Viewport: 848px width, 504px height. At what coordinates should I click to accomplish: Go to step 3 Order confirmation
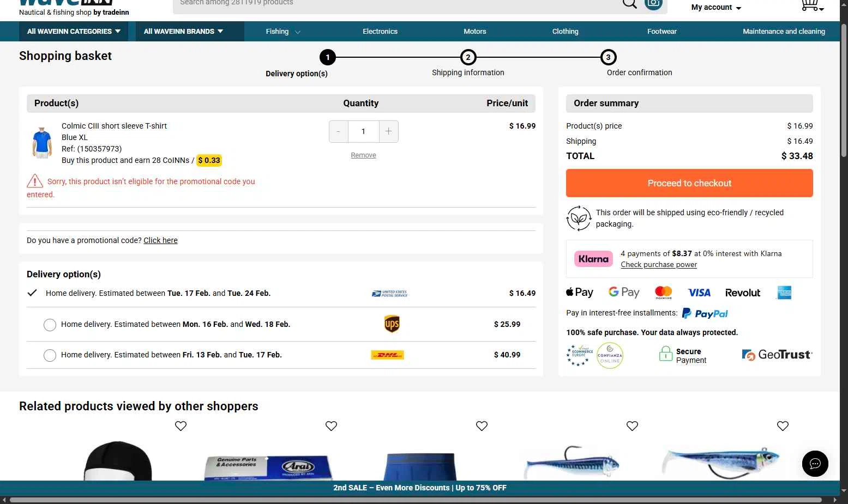(x=608, y=57)
